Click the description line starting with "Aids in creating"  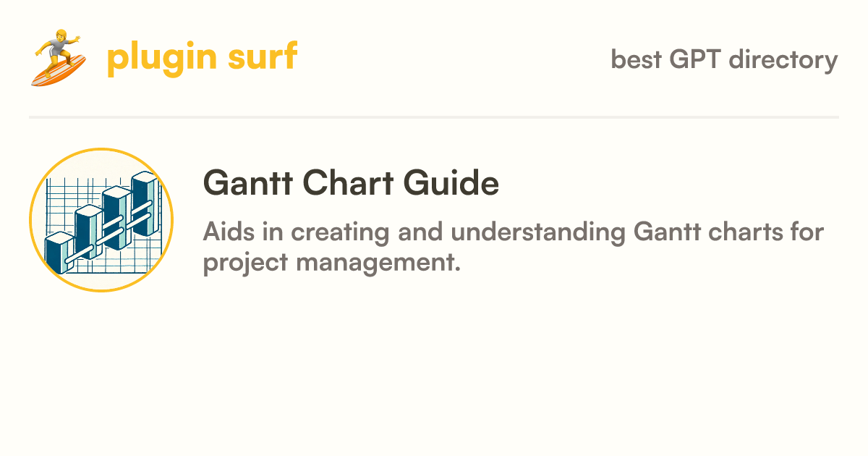(x=514, y=233)
